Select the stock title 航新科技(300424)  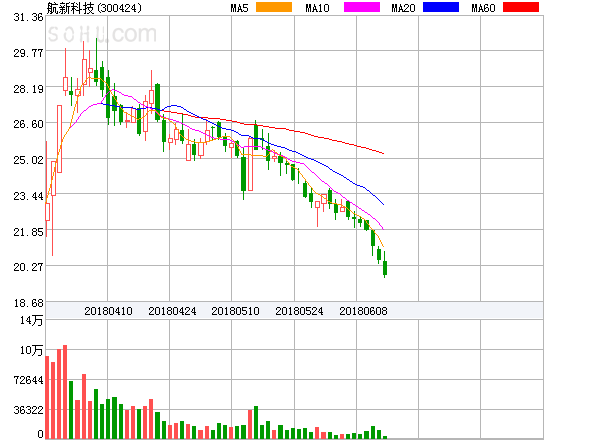(94, 8)
